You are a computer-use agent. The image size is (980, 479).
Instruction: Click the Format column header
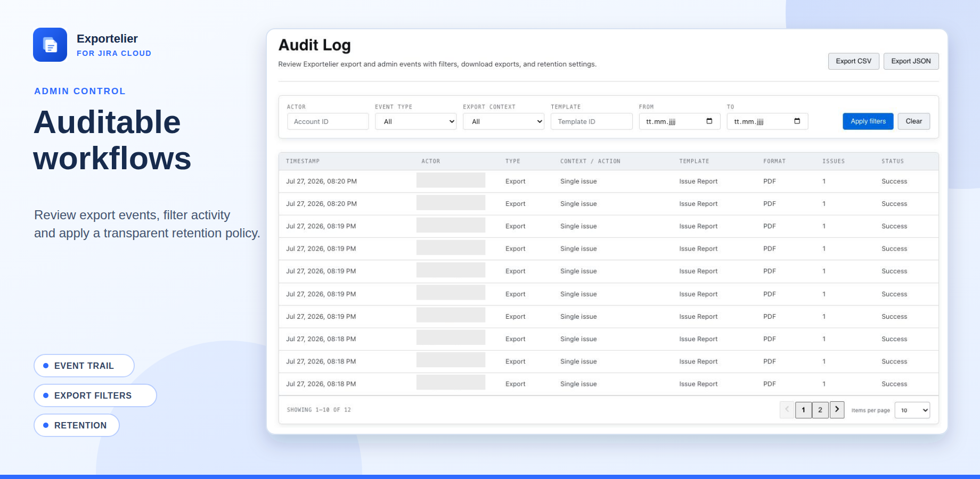(774, 161)
